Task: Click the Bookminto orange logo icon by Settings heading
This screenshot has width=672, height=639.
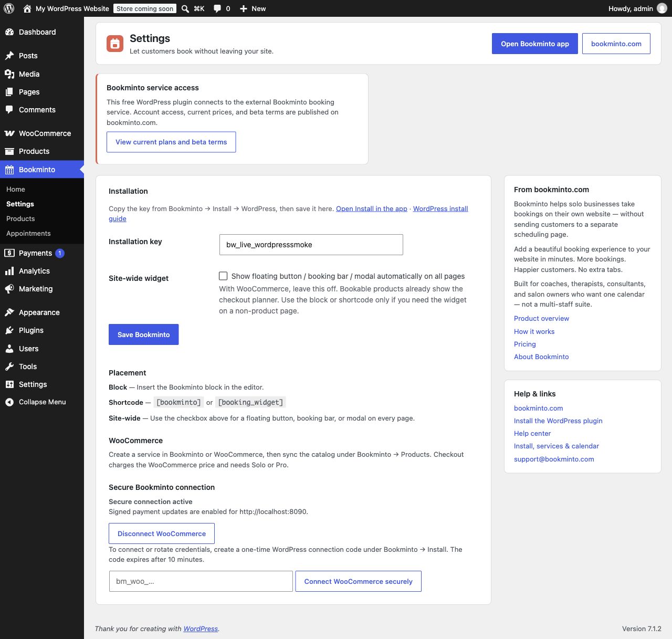Action: pos(115,44)
